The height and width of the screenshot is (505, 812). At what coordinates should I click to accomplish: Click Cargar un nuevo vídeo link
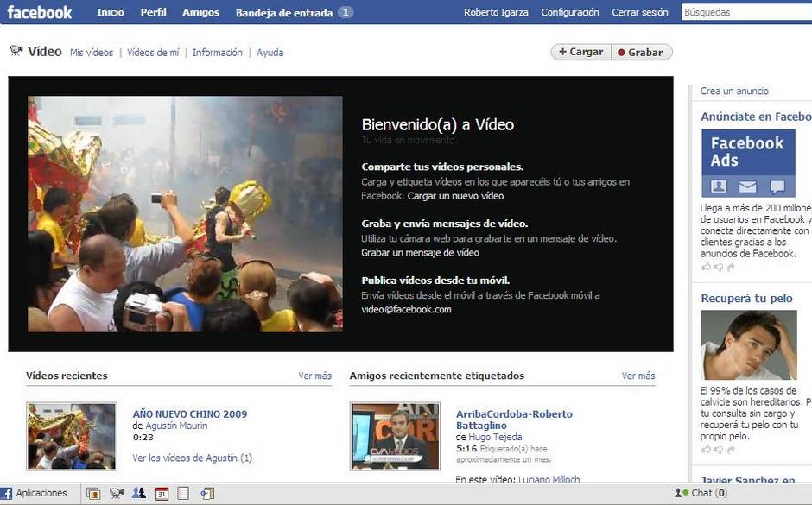coord(456,196)
